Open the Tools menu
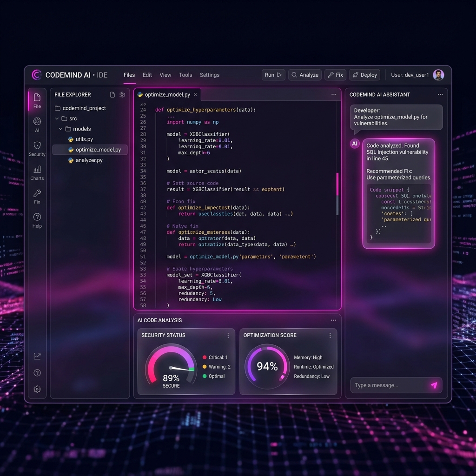This screenshot has height=476, width=476. (185, 75)
